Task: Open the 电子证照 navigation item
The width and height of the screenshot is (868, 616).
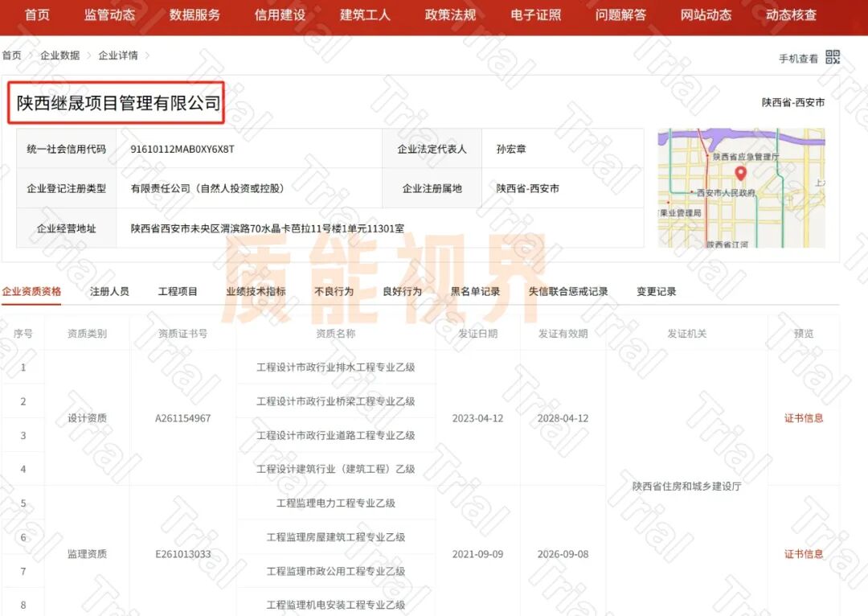Action: [x=535, y=15]
